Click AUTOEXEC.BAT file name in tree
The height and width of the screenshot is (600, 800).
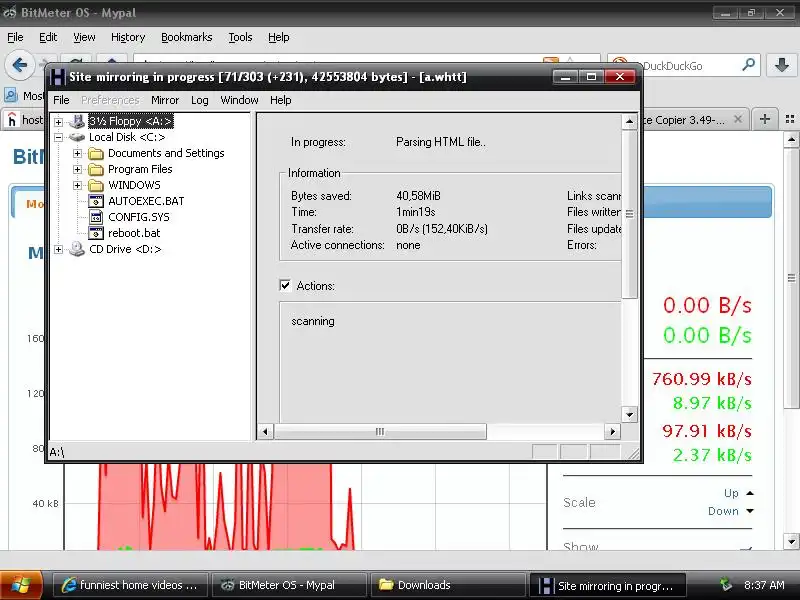(146, 201)
